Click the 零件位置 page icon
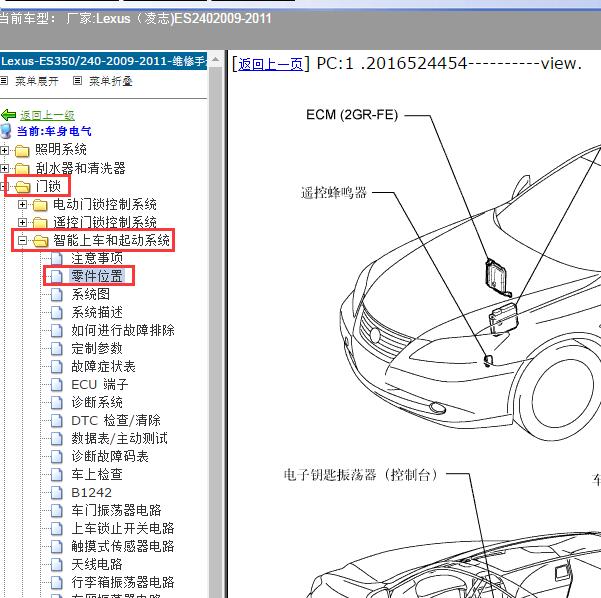 tap(57, 276)
